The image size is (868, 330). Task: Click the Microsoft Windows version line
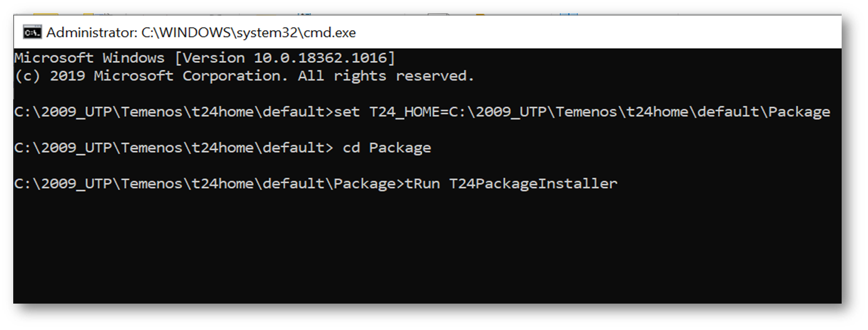click(x=205, y=58)
